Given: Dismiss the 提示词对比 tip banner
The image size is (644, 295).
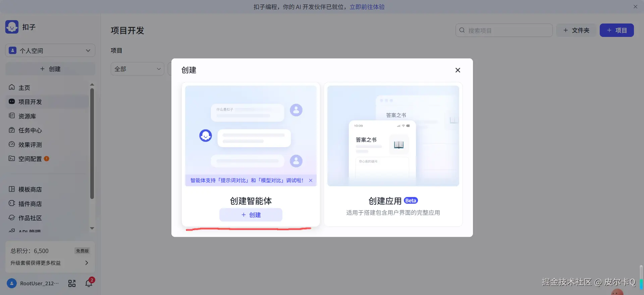Looking at the screenshot, I should click(311, 180).
